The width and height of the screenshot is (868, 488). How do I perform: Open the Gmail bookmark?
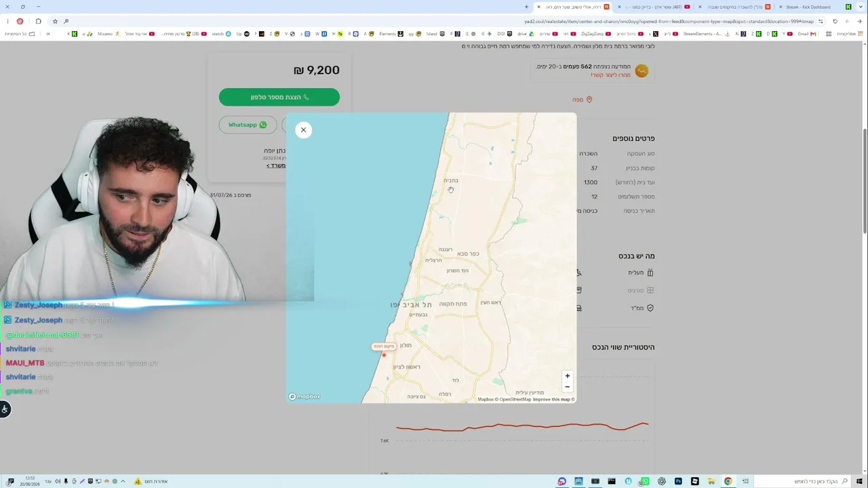pos(806,33)
